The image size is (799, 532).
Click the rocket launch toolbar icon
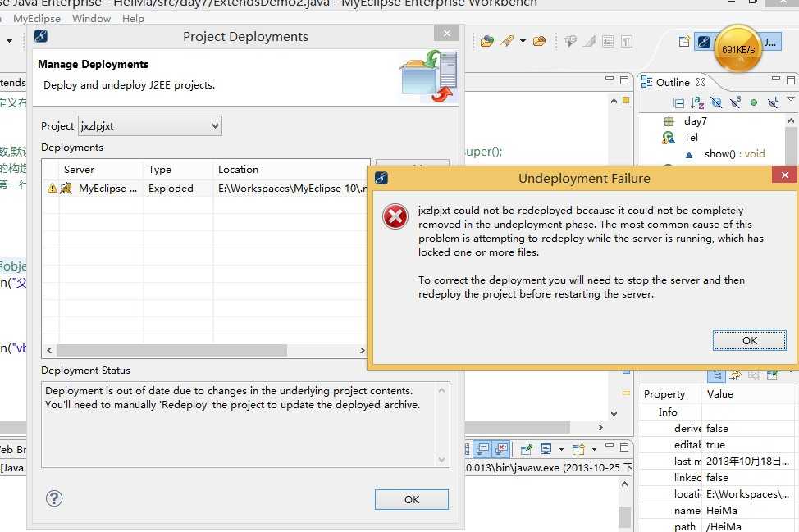[x=508, y=41]
